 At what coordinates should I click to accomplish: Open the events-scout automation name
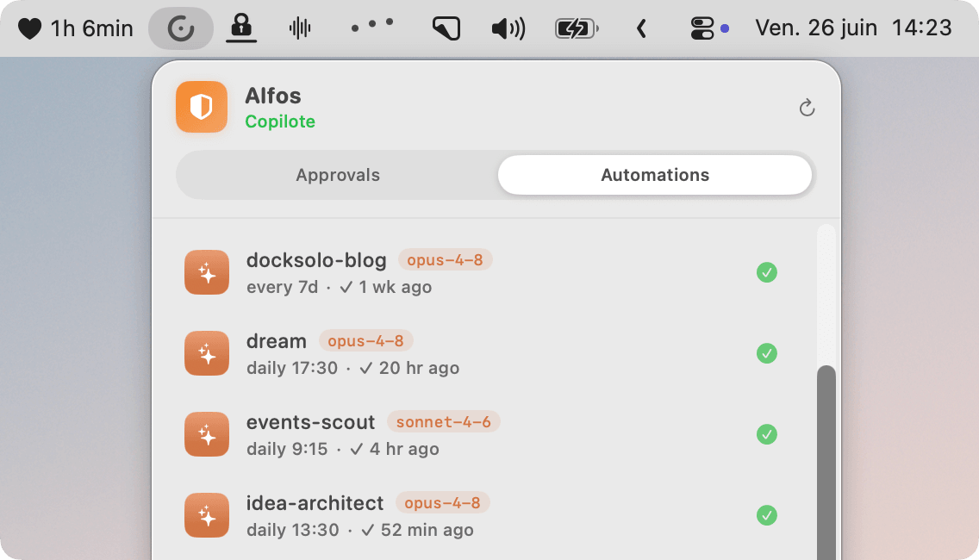point(310,422)
